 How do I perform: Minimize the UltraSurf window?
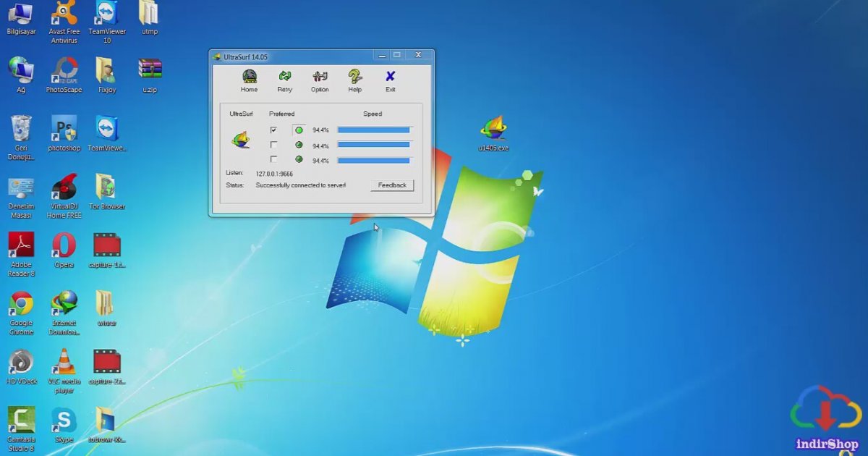[381, 55]
